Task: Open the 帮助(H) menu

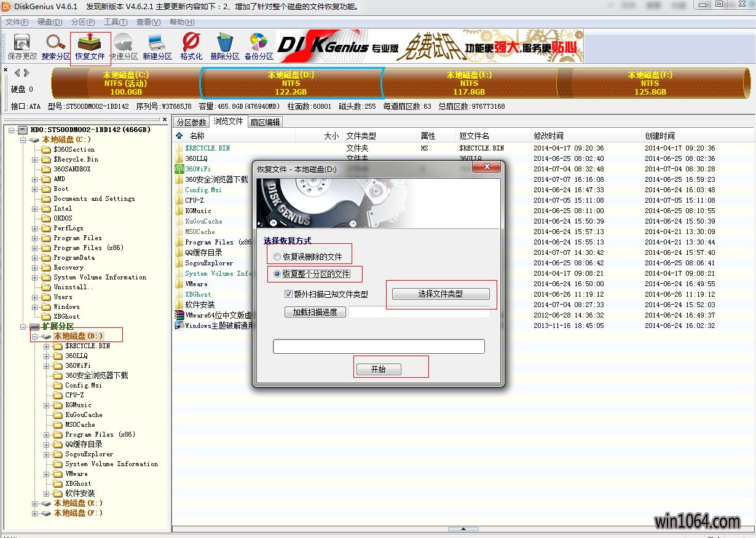Action: coord(182,22)
